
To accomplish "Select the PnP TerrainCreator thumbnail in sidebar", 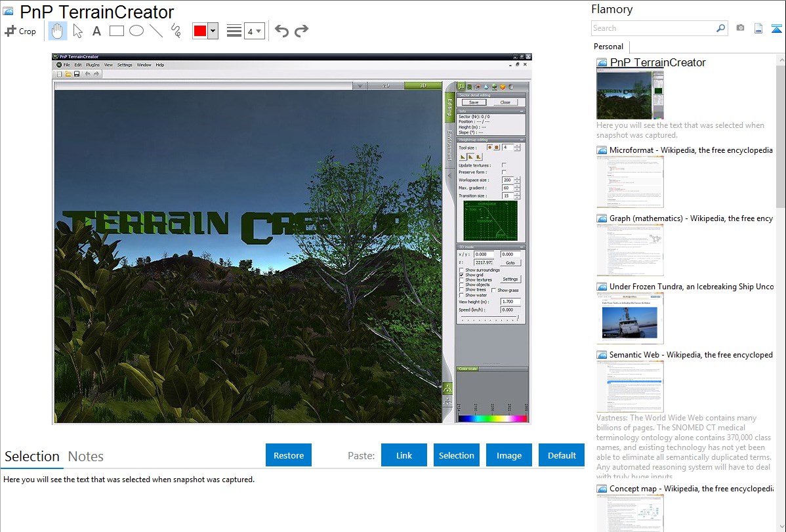I will (x=630, y=94).
